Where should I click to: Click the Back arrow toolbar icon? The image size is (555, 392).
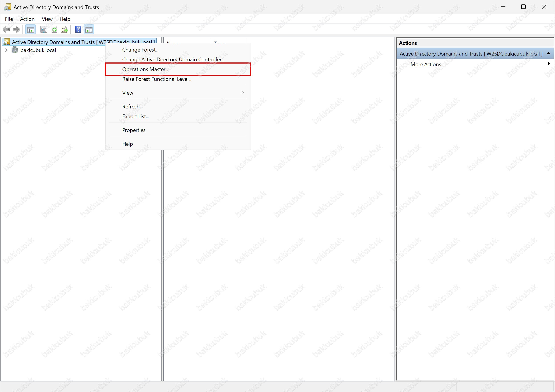click(x=6, y=30)
